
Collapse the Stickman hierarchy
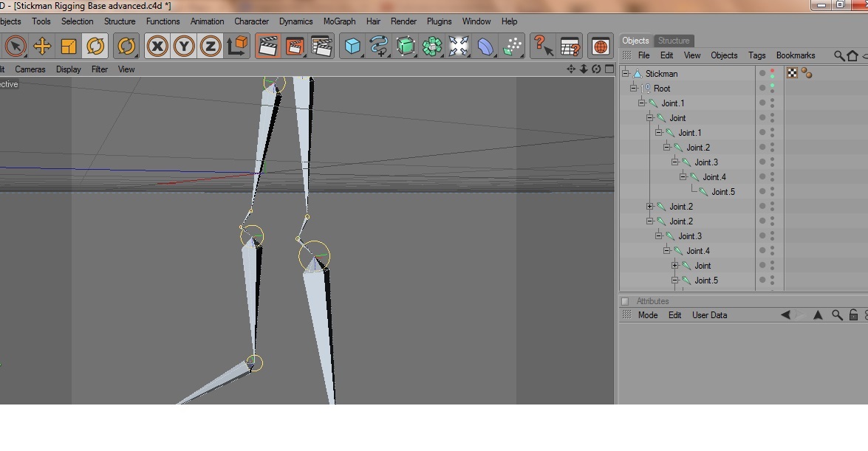tap(626, 73)
